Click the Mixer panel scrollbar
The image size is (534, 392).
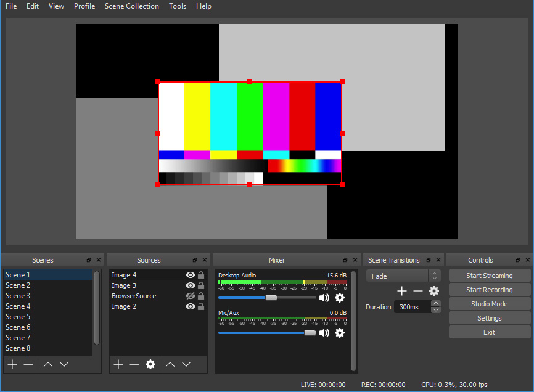point(353,321)
